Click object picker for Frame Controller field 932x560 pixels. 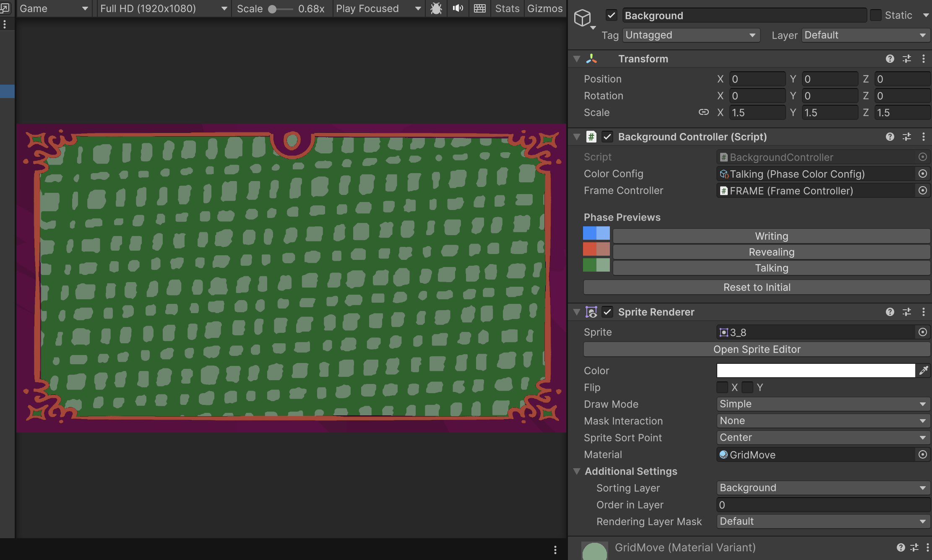click(x=922, y=190)
